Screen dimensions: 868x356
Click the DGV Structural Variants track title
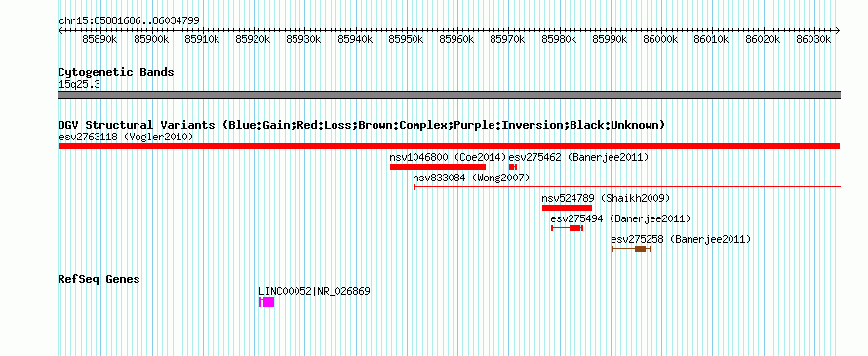tap(362, 125)
